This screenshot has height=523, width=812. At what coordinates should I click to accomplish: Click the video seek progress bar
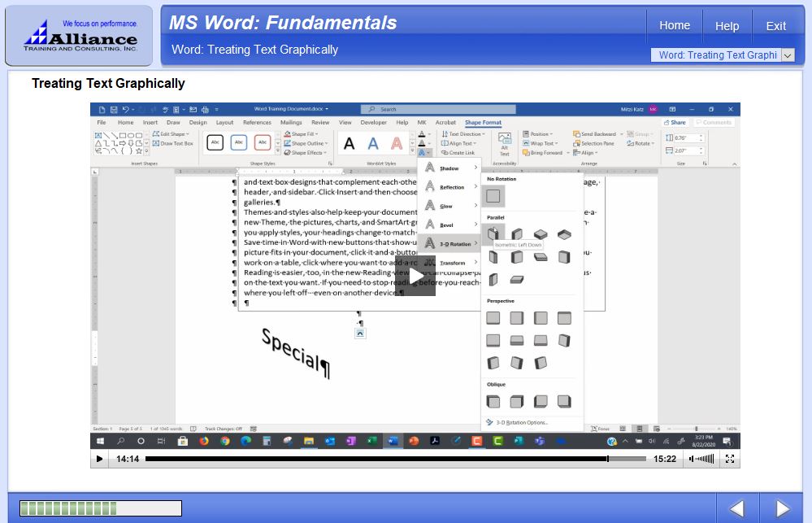374,459
